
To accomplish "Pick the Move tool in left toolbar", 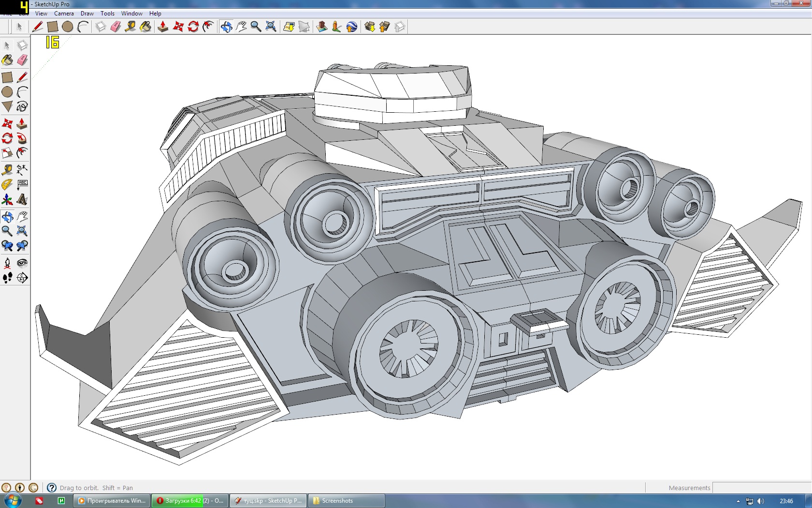I will pos(7,124).
